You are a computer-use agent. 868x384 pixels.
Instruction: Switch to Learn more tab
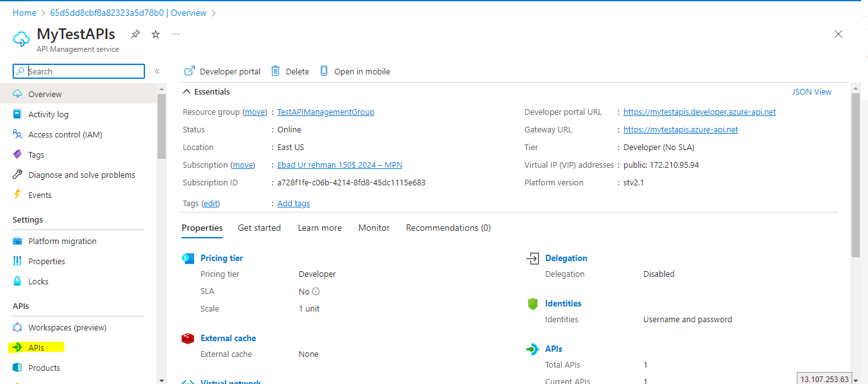pyautogui.click(x=320, y=228)
